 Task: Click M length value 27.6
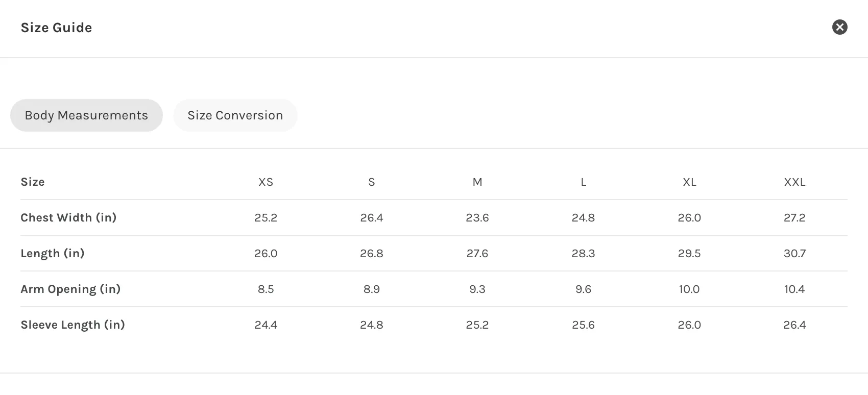click(x=477, y=254)
